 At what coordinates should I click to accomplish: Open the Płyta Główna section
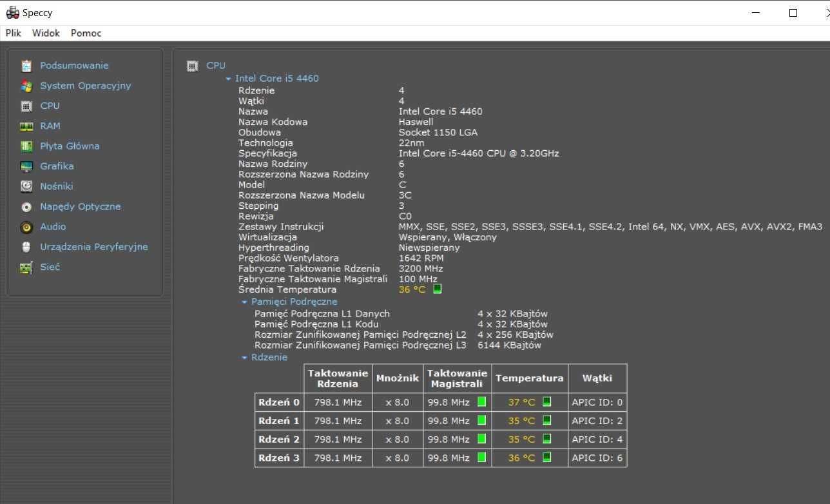coord(70,146)
